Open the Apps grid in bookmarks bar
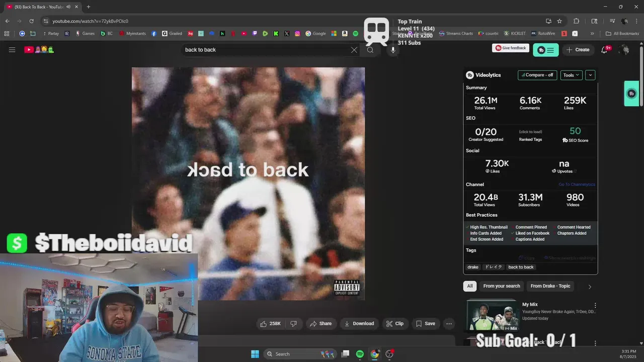644x362 pixels. (7, 34)
